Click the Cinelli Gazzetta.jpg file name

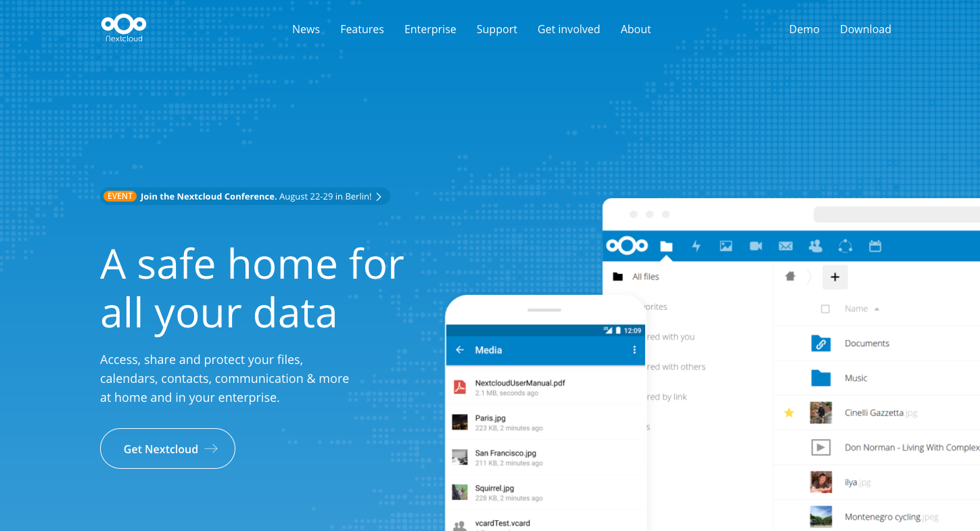(881, 413)
